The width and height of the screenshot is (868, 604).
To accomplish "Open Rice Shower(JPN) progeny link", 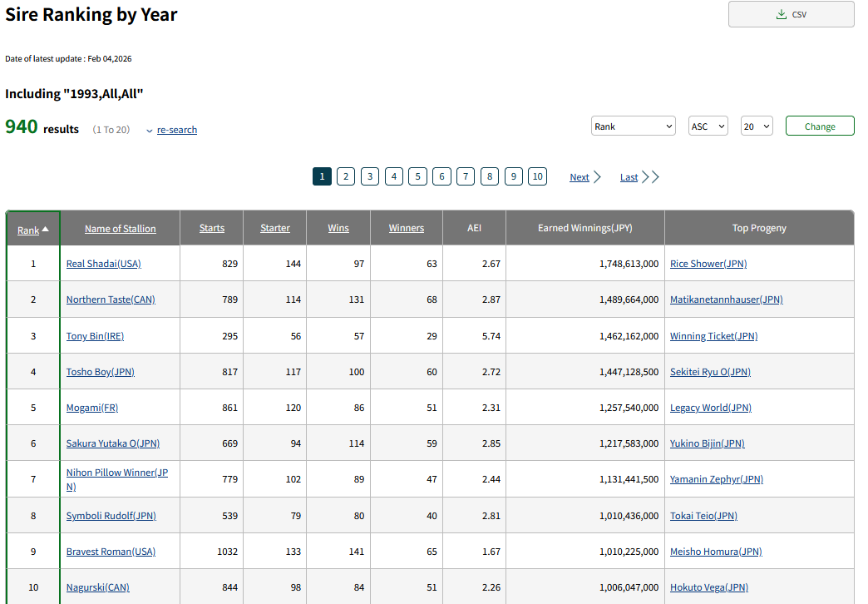I will pyautogui.click(x=708, y=264).
